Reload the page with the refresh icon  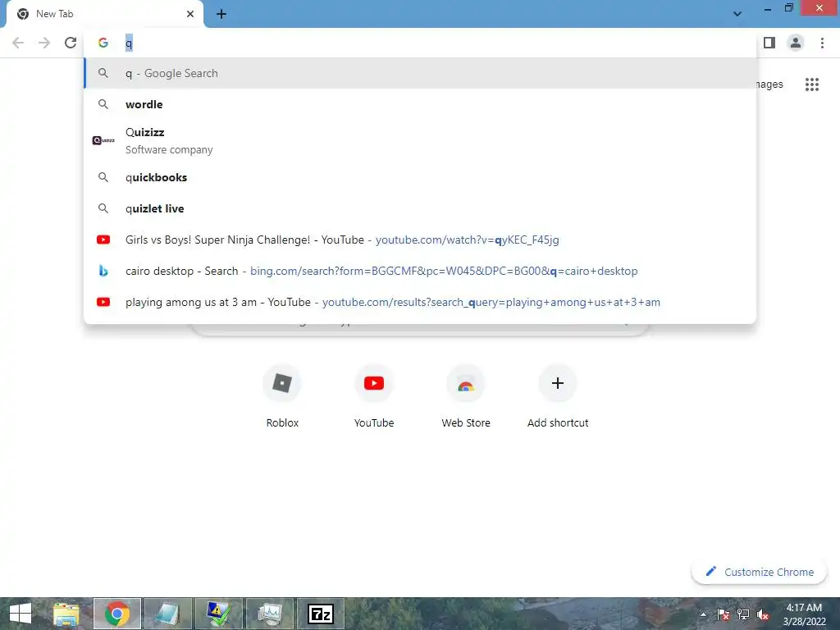71,43
